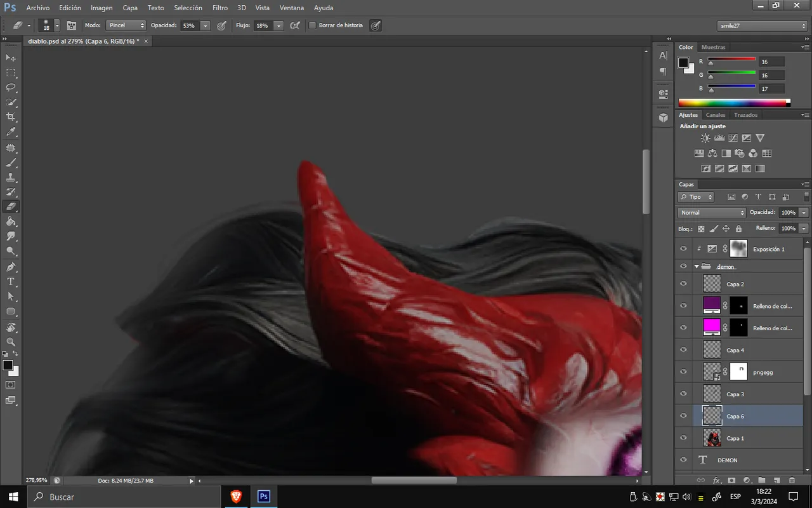The height and width of the screenshot is (508, 812).
Task: Add a Curves adjustment
Action: click(733, 138)
